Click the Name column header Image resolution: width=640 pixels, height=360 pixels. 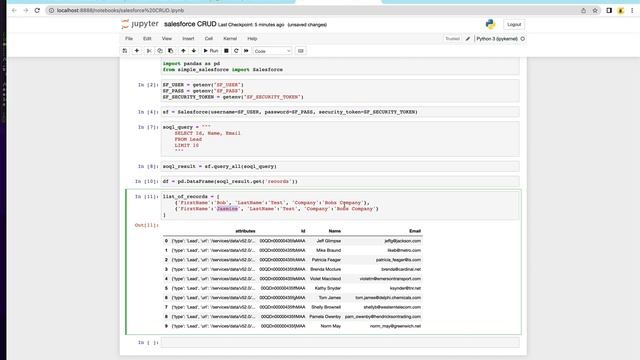point(334,231)
